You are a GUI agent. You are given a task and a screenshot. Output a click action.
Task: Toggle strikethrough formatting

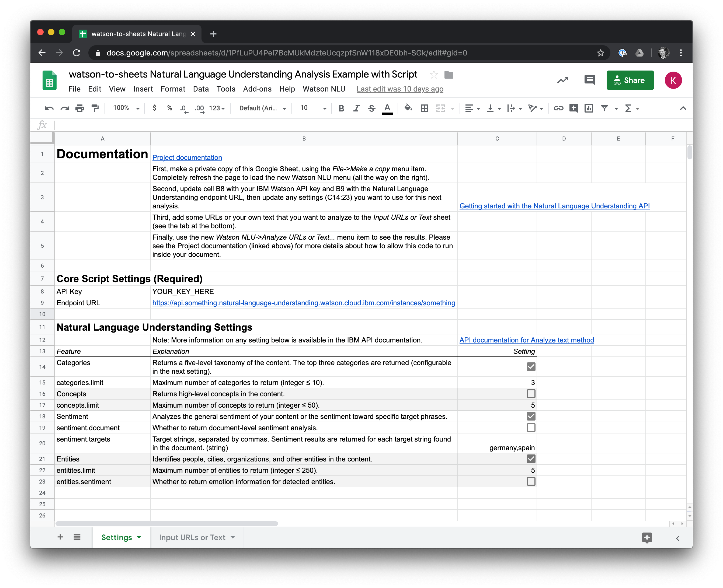coord(371,108)
